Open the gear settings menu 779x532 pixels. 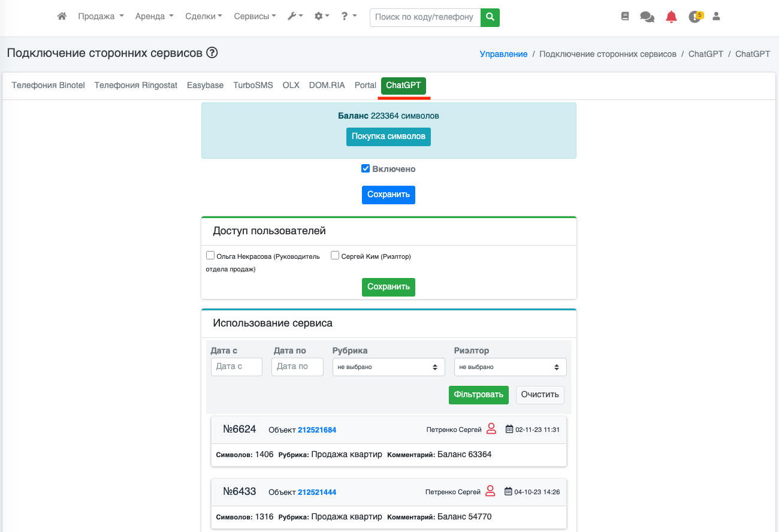[x=322, y=17]
